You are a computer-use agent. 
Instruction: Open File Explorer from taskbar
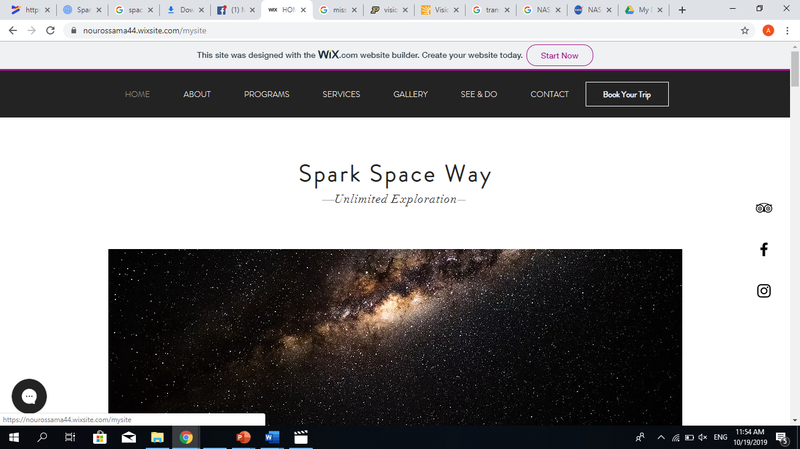pyautogui.click(x=157, y=437)
